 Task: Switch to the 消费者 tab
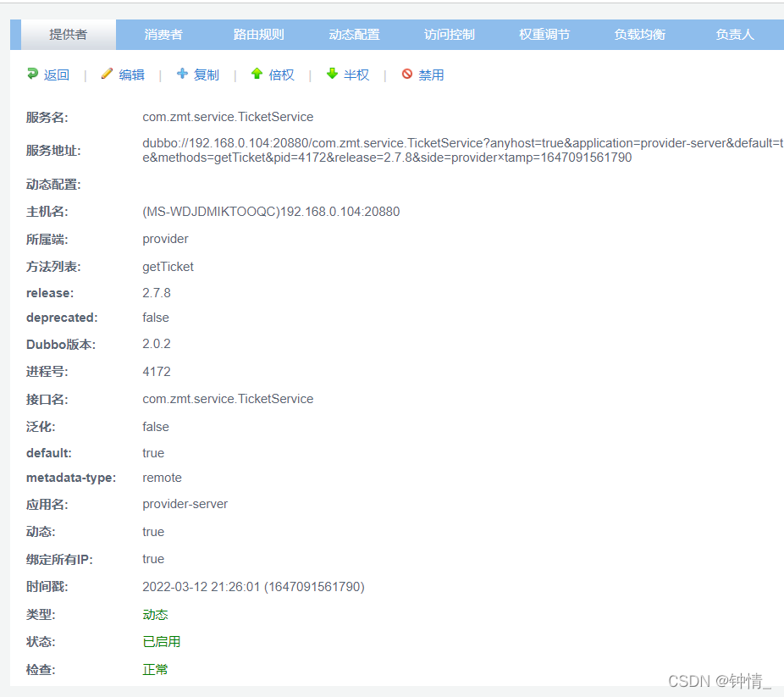[163, 35]
